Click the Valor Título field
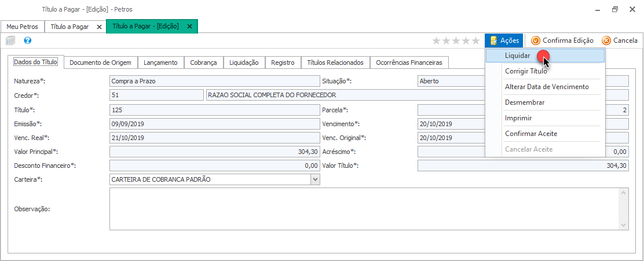Image resolution: width=644 pixels, height=261 pixels. tap(523, 166)
